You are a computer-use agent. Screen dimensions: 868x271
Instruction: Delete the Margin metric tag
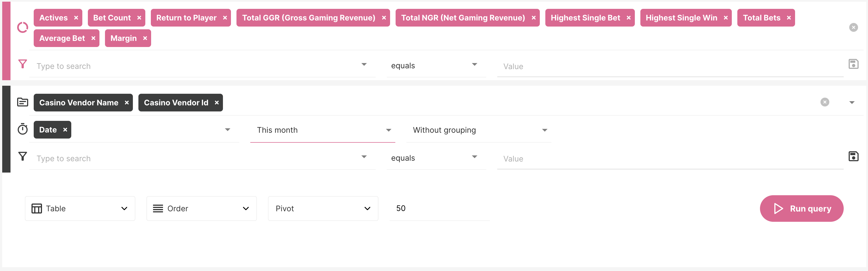point(145,38)
